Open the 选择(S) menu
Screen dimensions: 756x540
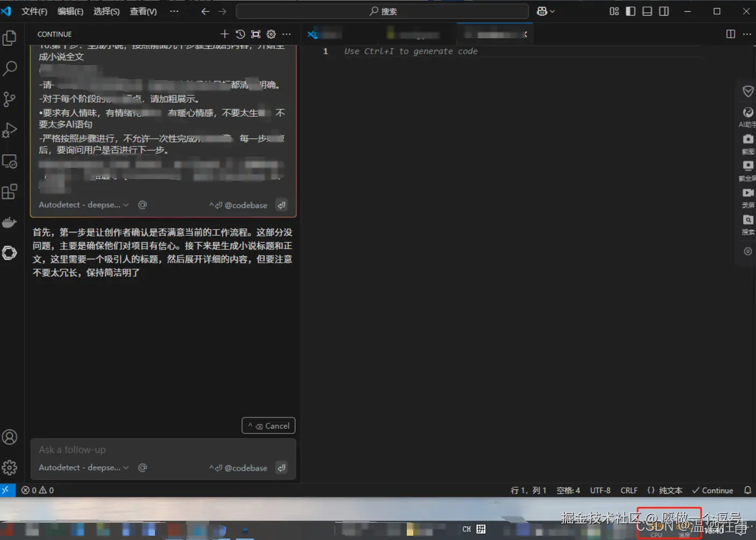[107, 11]
